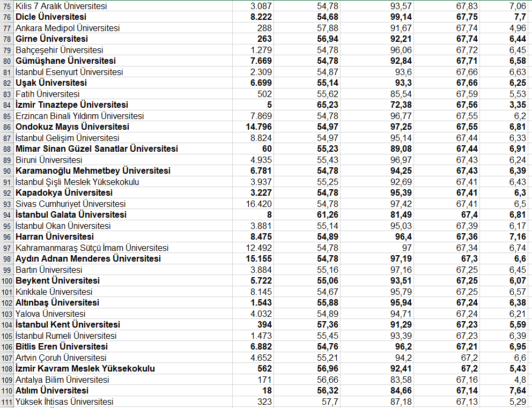The image size is (532, 408).
Task: Select row header 100
Action: coord(7,281)
